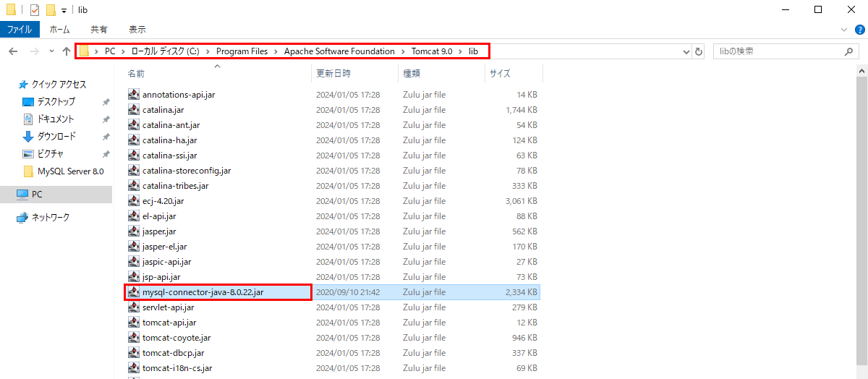This screenshot has height=379, width=868.
Task: Switch to the 表示 ribbon tab
Action: pos(137,30)
